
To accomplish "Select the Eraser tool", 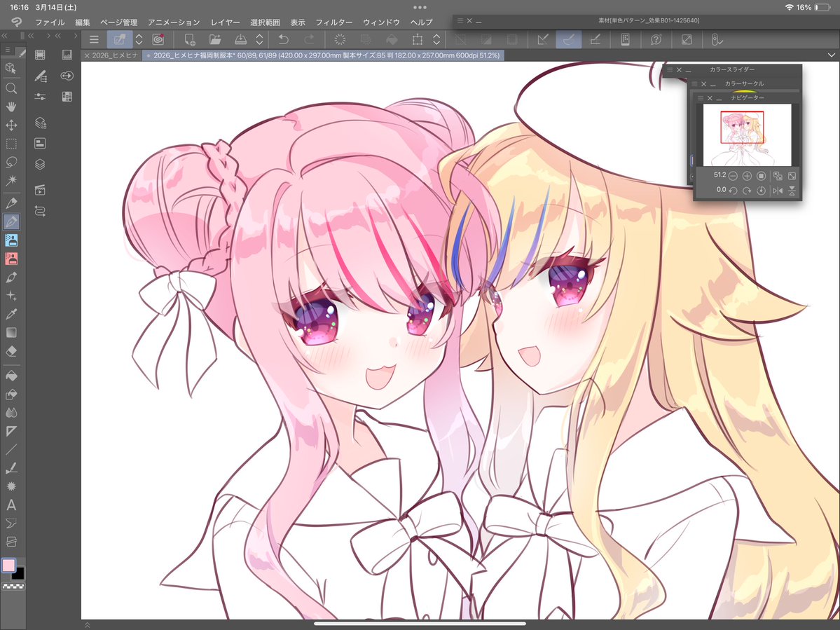I will click(11, 351).
